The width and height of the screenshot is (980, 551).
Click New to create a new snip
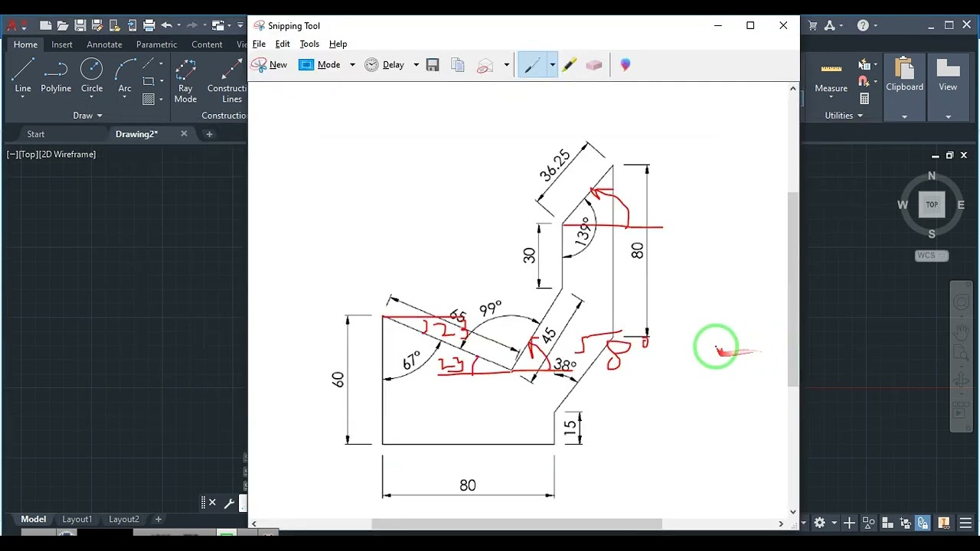click(269, 65)
